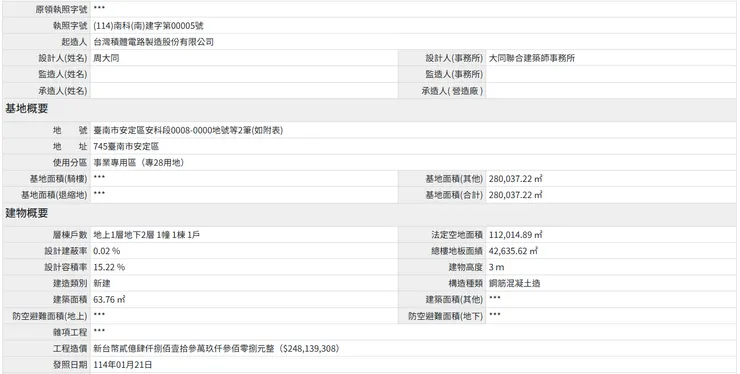Click the 基地面積(騎樓) label

(x=59, y=178)
